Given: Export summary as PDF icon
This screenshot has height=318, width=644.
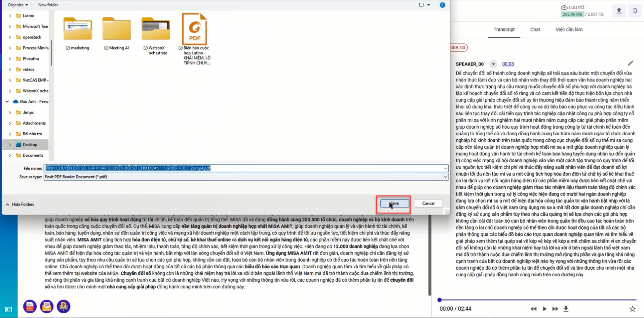Looking at the screenshot, I should pos(30,306).
